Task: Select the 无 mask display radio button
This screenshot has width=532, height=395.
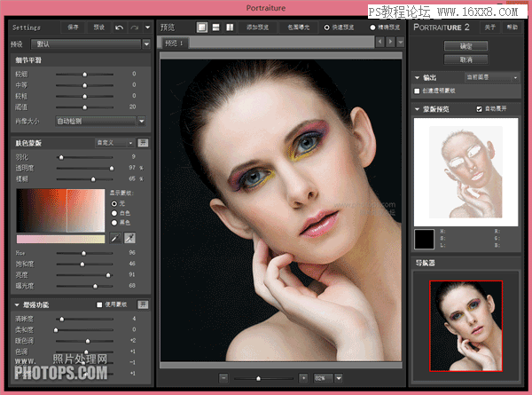Action: [x=114, y=203]
